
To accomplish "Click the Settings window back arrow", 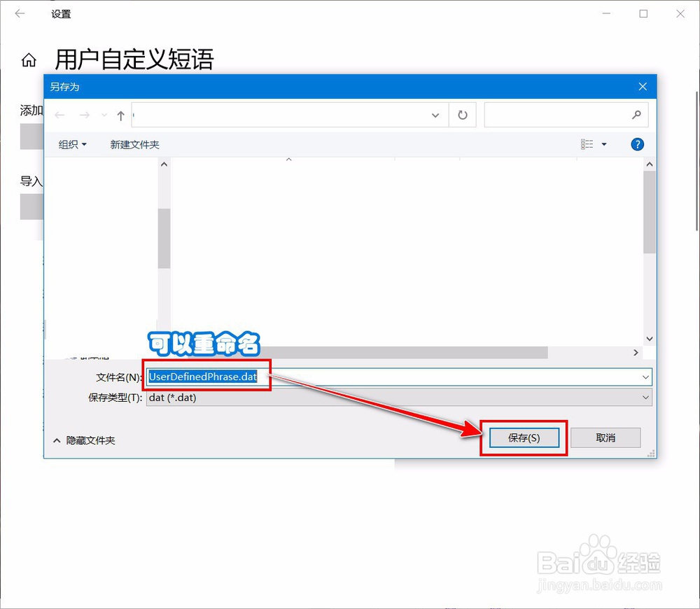I will click(x=20, y=14).
